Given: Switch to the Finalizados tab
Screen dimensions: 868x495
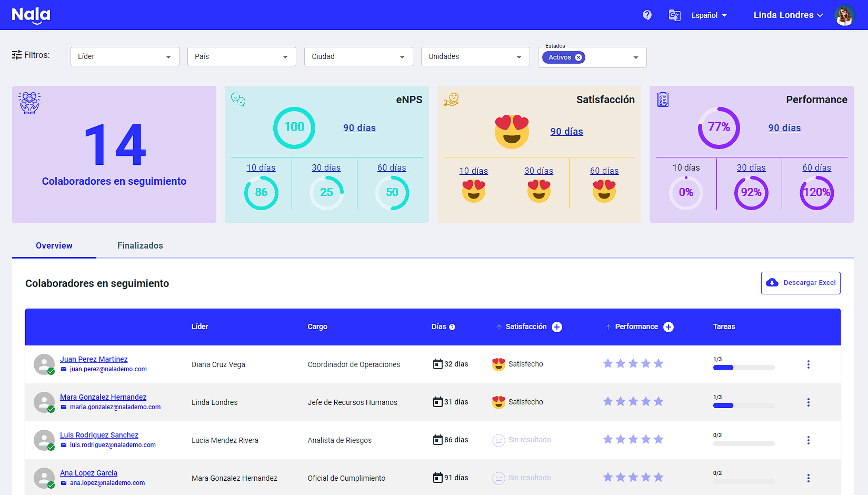Looking at the screenshot, I should pyautogui.click(x=140, y=245).
